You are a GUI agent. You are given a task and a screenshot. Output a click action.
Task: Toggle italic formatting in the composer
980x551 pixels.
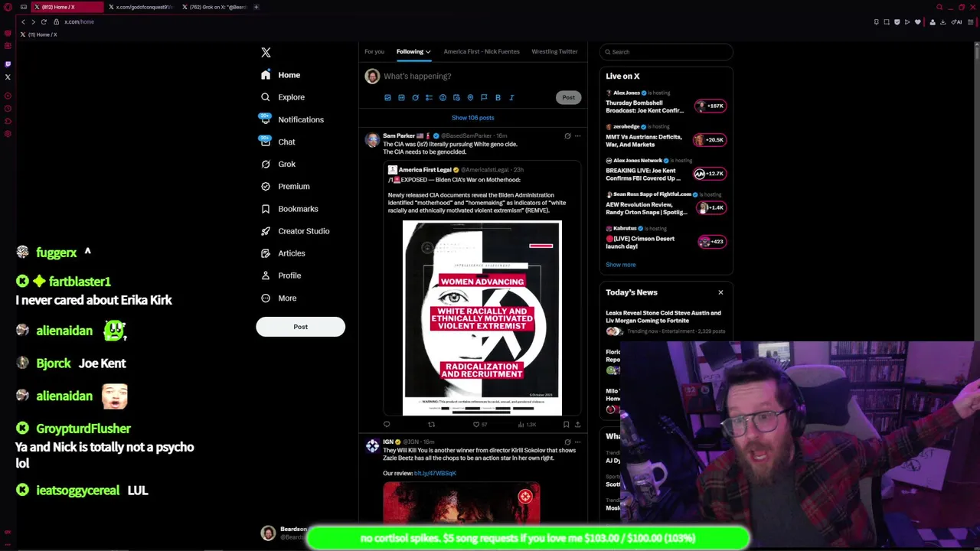coord(511,97)
